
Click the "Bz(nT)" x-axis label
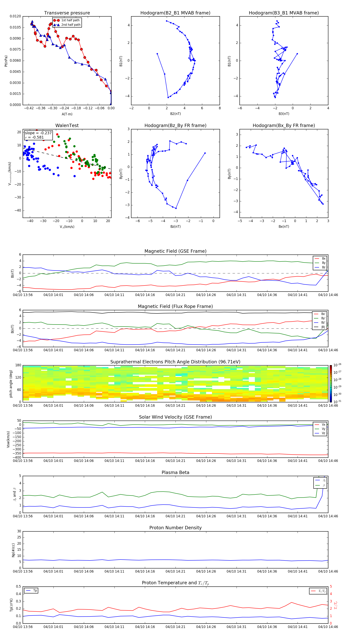click(x=175, y=227)
